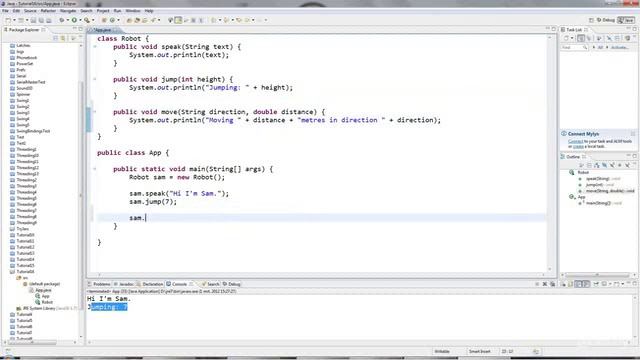640x360 pixels.
Task: Switch to the Javadoc tab
Action: click(x=124, y=284)
